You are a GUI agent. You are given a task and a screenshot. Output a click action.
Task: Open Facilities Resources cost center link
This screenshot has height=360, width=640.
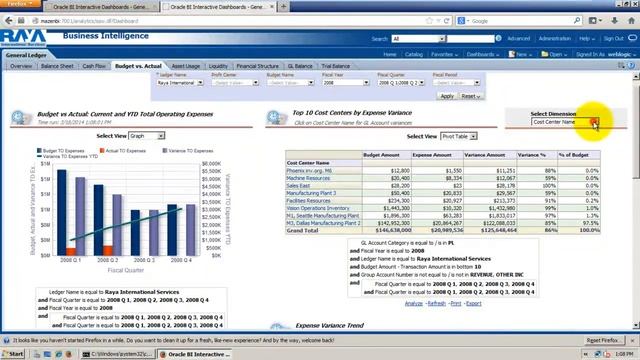308,201
